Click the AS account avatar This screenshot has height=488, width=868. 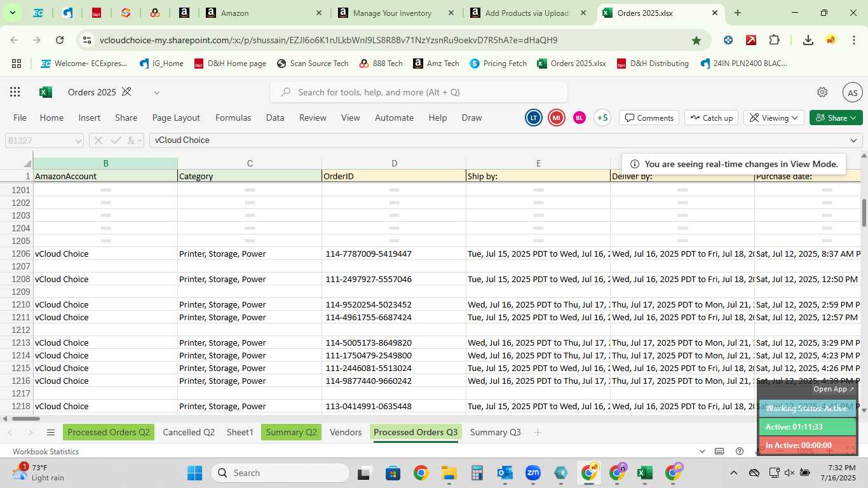[853, 93]
